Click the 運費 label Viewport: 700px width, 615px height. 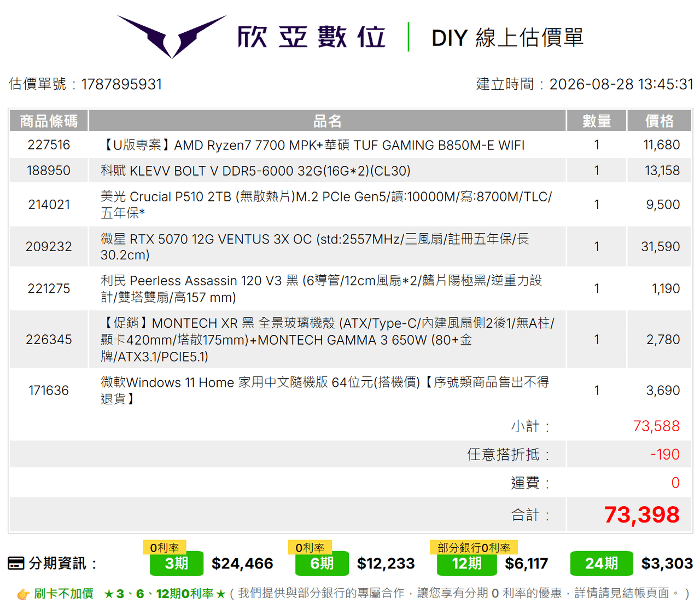[530, 483]
